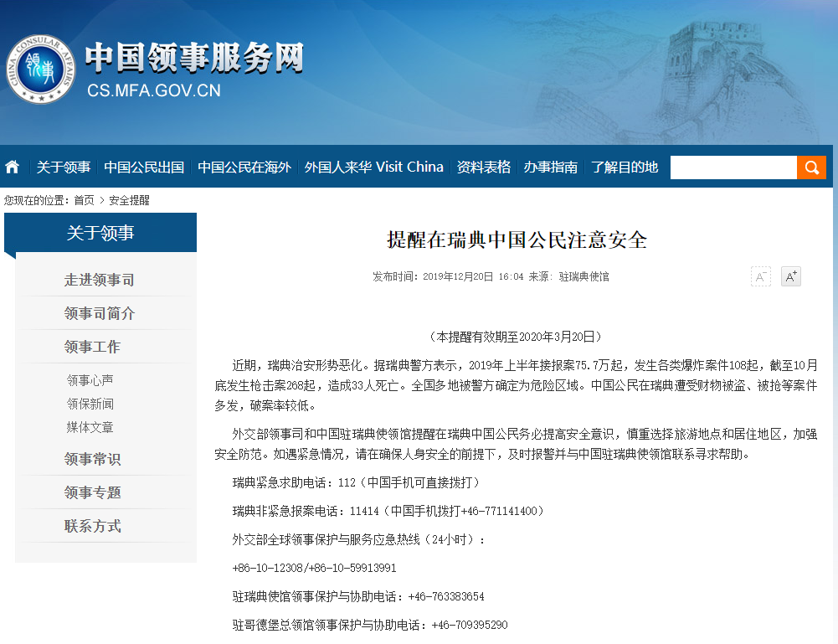The width and height of the screenshot is (838, 644).
Task: Open the 中国公民在海外 navigation menu
Action: [x=244, y=167]
